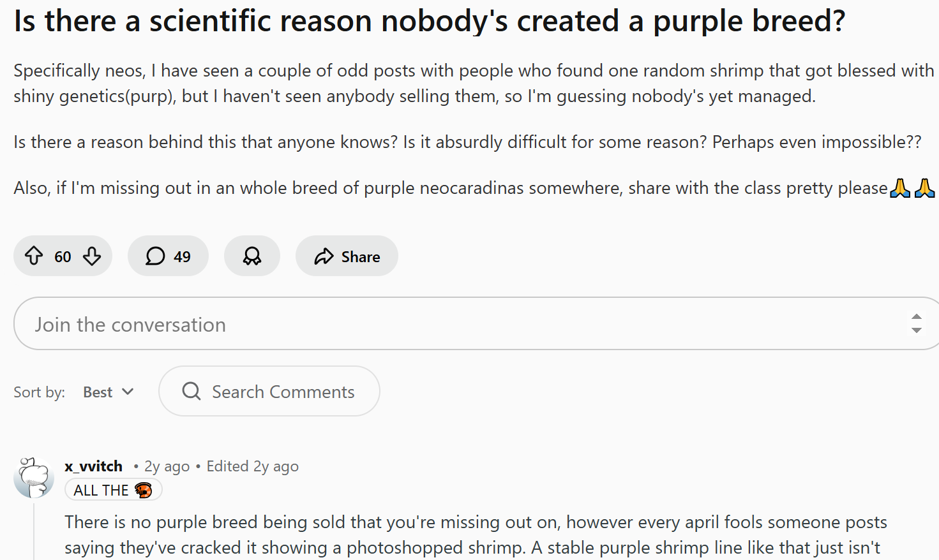Upvote the purple breed post
The image size is (939, 560).
click(34, 256)
